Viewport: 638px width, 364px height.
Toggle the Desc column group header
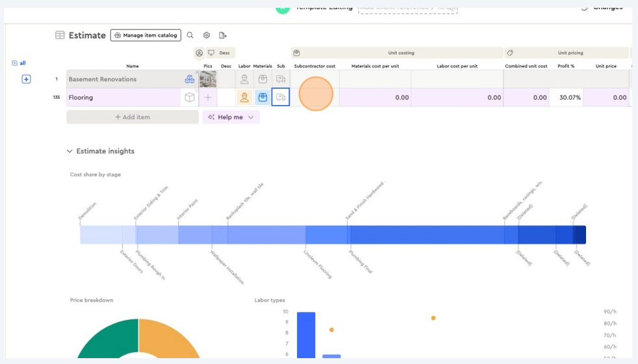pyautogui.click(x=220, y=53)
